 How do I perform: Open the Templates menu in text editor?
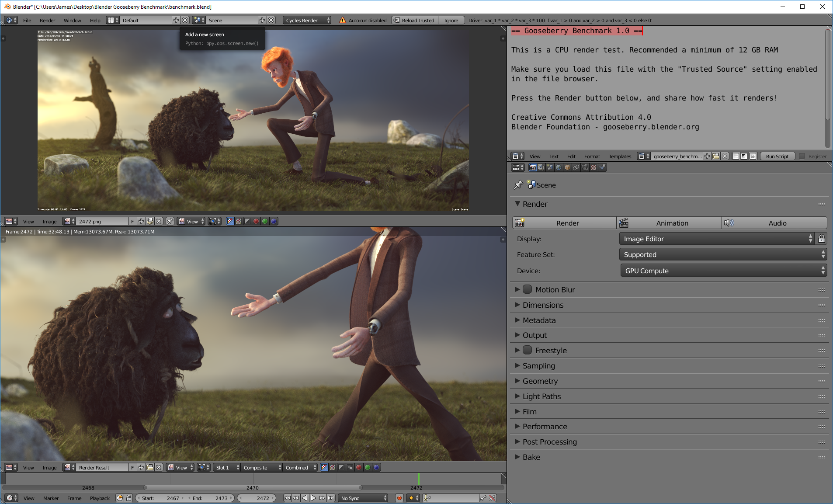[x=620, y=156]
